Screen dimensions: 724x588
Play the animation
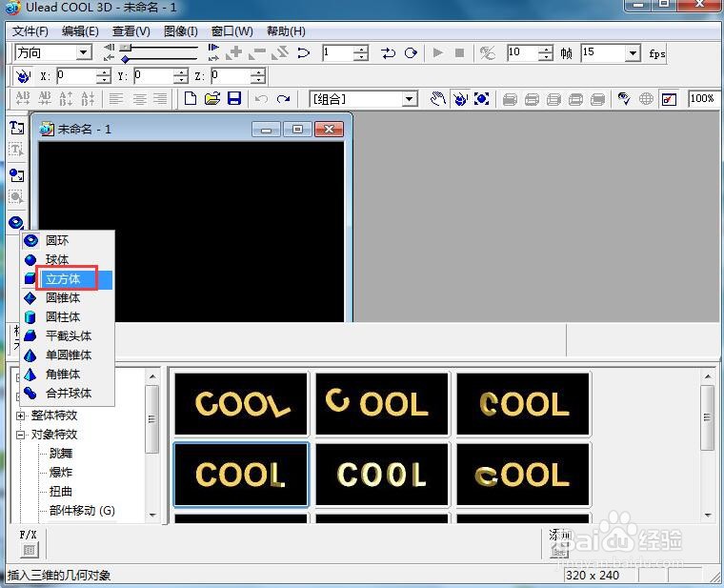pyautogui.click(x=438, y=53)
